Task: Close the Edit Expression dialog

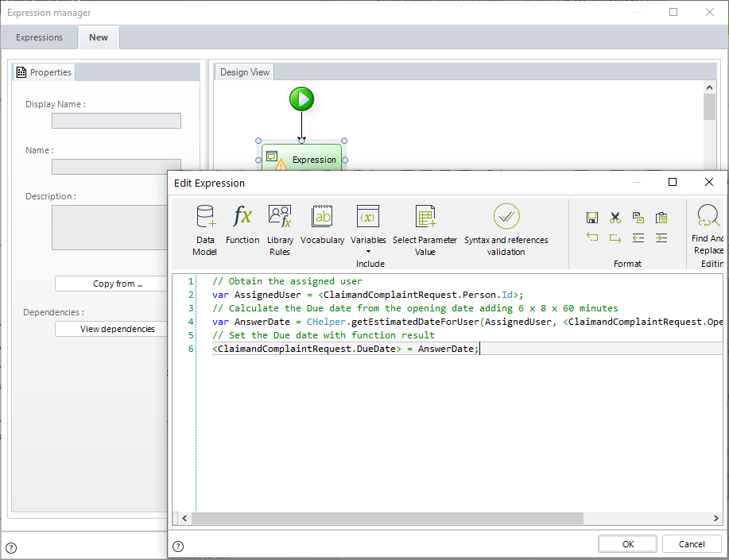Action: click(x=708, y=182)
